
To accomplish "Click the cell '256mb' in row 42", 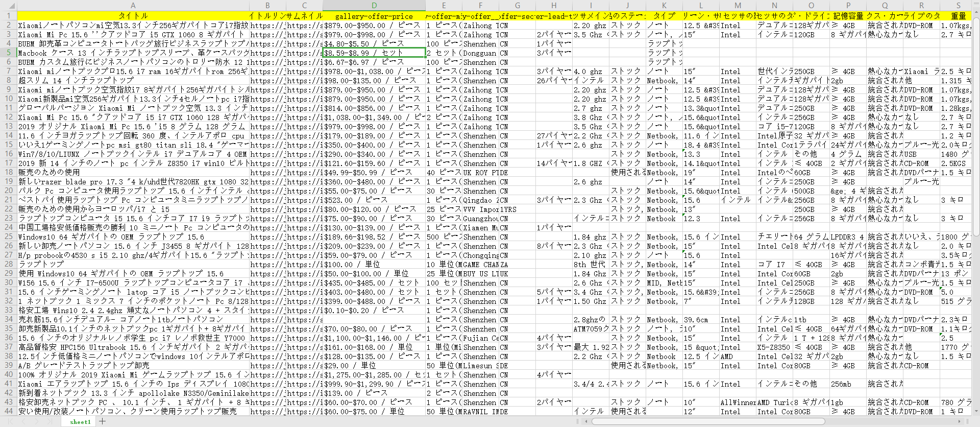I will 848,384.
